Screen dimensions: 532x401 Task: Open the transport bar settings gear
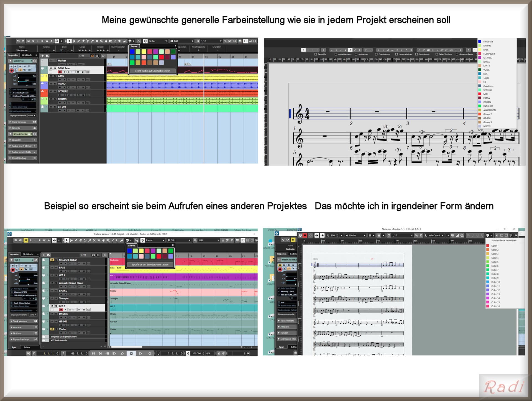point(248,353)
